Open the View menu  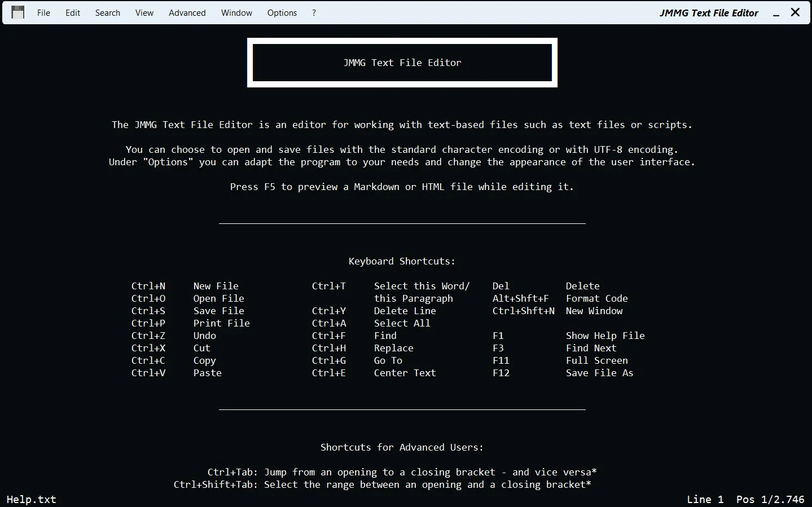tap(144, 12)
